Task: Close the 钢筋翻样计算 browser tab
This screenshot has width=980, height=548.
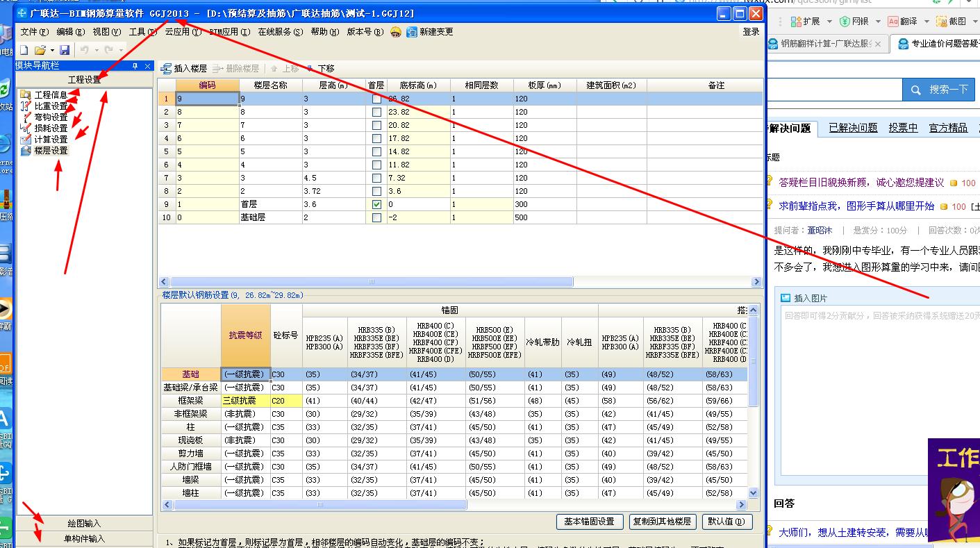Action: pos(878,44)
